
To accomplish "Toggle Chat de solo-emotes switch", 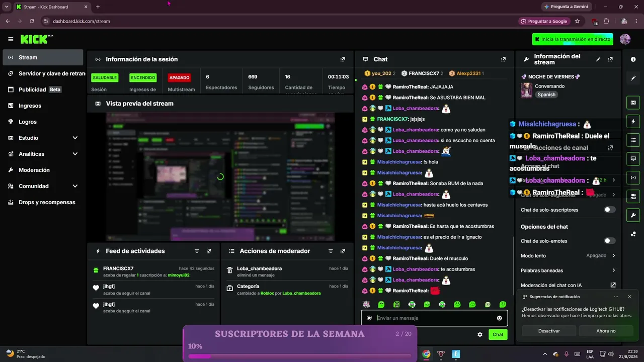I will pos(609,241).
